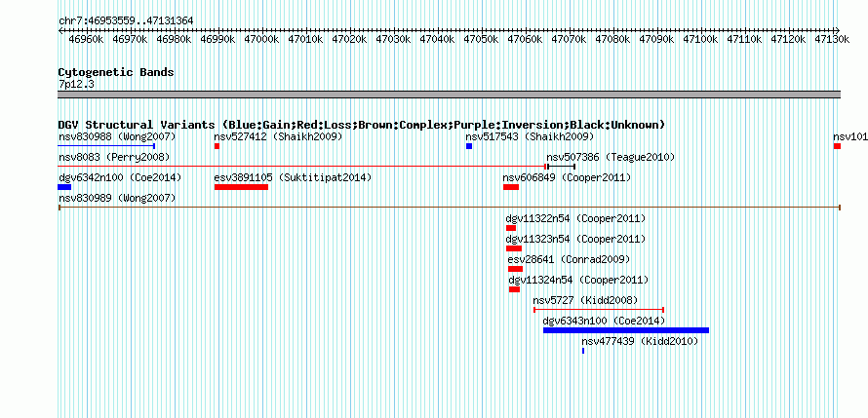Click the nsv507386 black unknown variant bar
This screenshot has height=418, width=868.
[x=562, y=167]
